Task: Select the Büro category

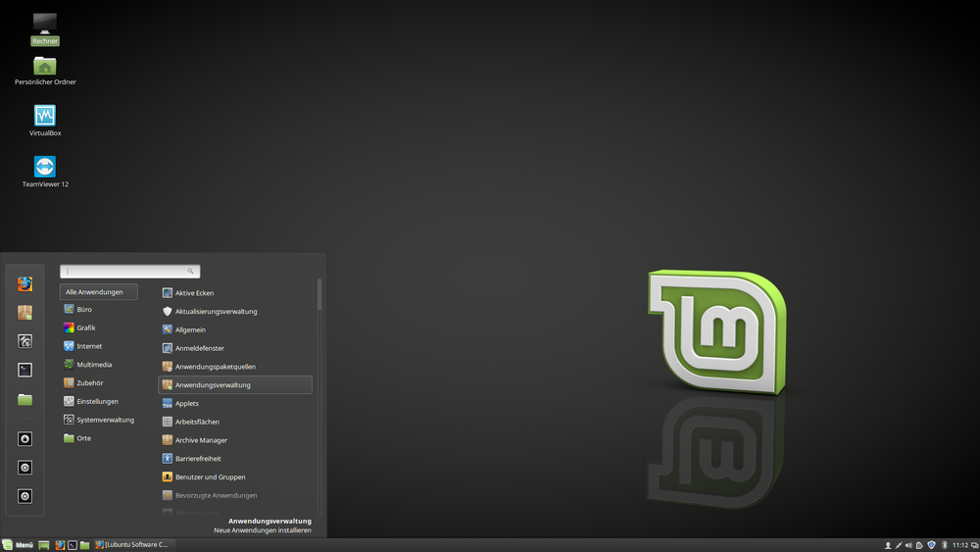Action: pyautogui.click(x=84, y=310)
